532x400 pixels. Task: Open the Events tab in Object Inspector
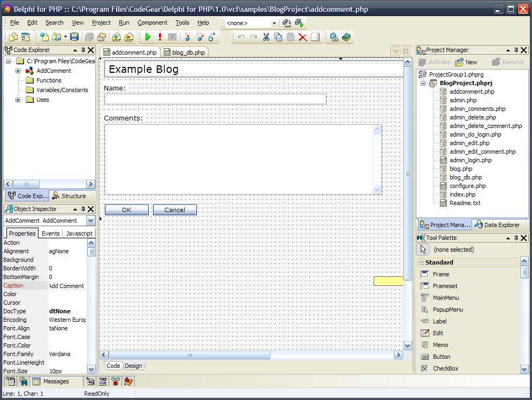[50, 233]
